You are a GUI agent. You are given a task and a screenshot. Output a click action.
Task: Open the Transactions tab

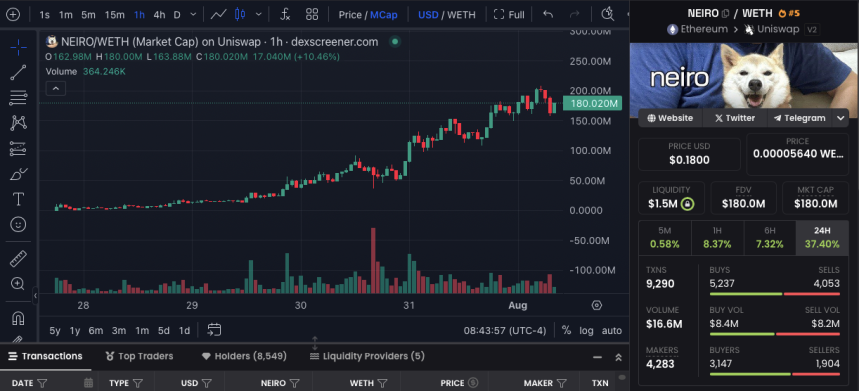point(45,356)
